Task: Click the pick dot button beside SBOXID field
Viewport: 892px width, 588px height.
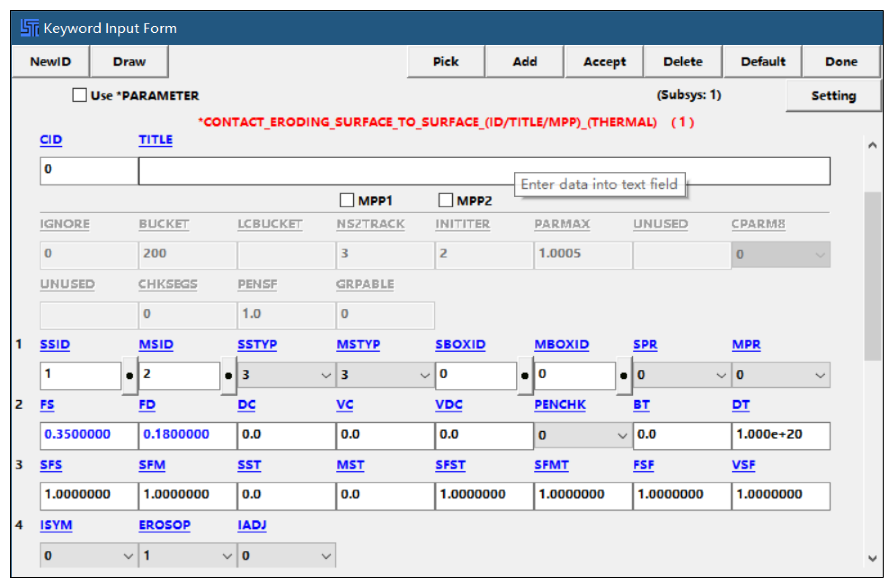Action: tap(525, 375)
